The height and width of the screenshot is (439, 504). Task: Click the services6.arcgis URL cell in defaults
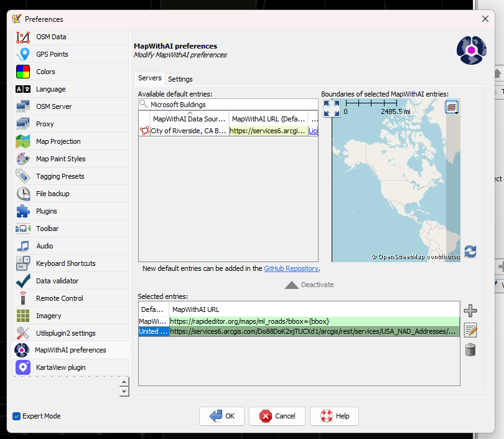(x=268, y=131)
